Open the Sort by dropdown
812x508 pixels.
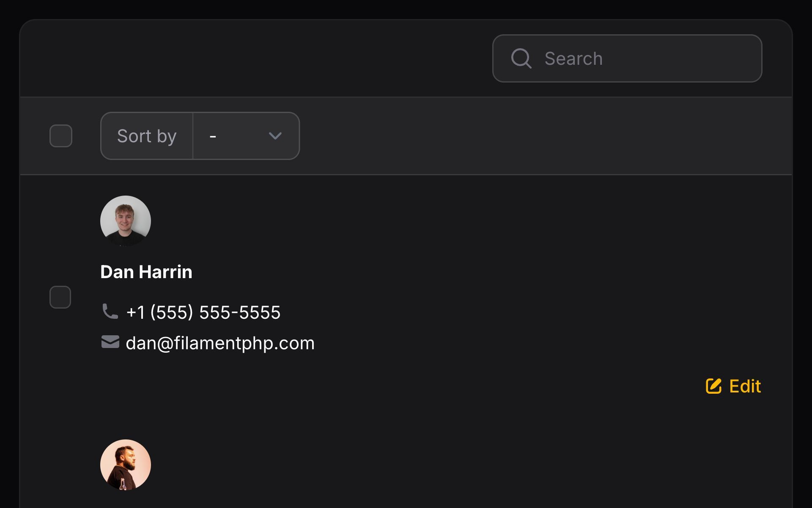point(246,136)
